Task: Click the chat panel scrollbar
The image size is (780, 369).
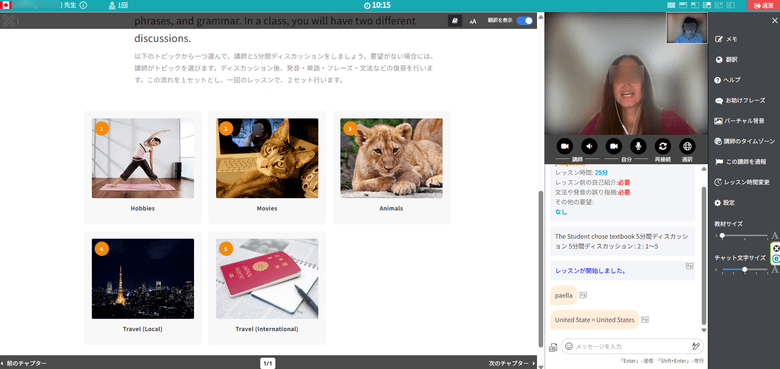Action: (x=705, y=255)
